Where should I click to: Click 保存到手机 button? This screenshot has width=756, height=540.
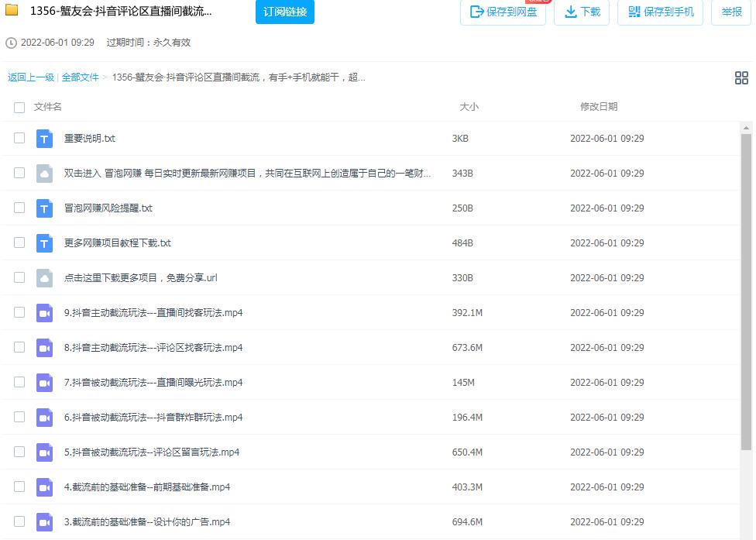pyautogui.click(x=661, y=12)
